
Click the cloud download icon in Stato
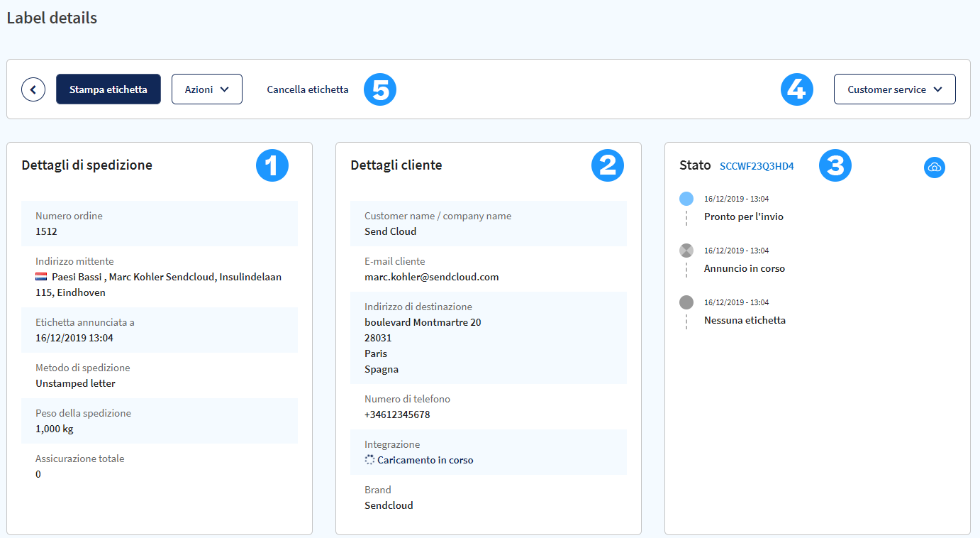935,168
